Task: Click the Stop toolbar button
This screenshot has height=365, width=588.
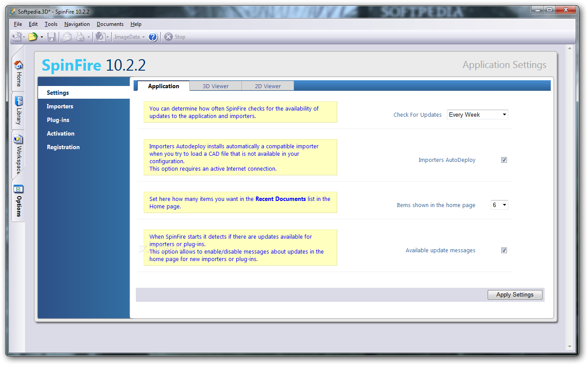Action: click(175, 37)
